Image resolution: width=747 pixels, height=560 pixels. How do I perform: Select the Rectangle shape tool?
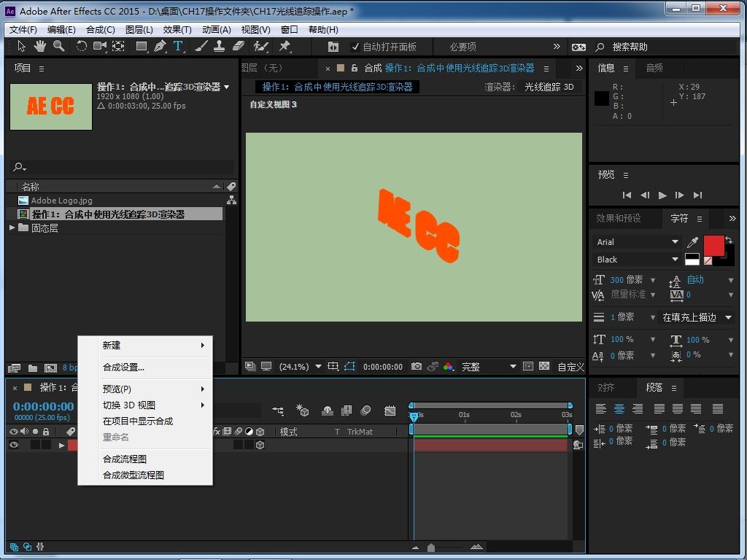[142, 46]
